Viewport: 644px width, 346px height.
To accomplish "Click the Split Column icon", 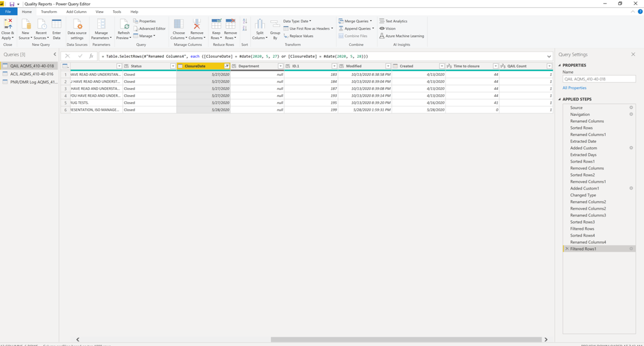I will 260,24.
